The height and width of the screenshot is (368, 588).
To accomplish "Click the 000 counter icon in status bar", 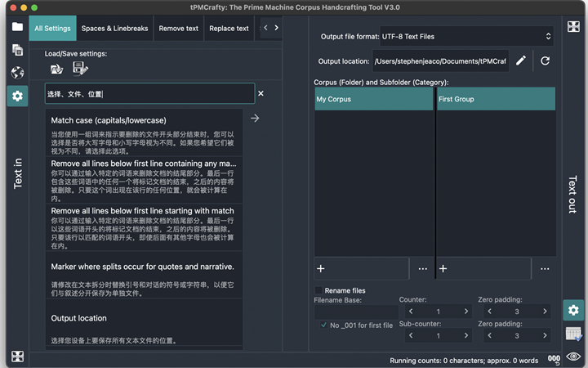I will coord(554,360).
